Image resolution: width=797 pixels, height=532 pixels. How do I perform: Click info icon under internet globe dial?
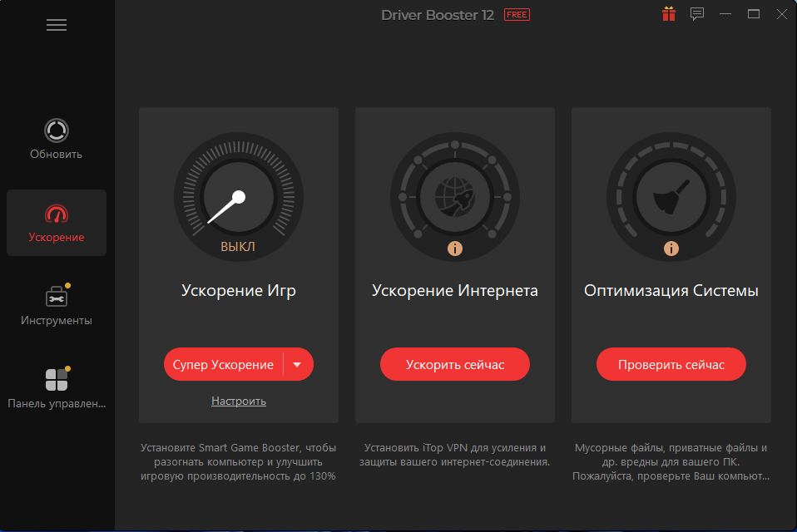point(455,249)
